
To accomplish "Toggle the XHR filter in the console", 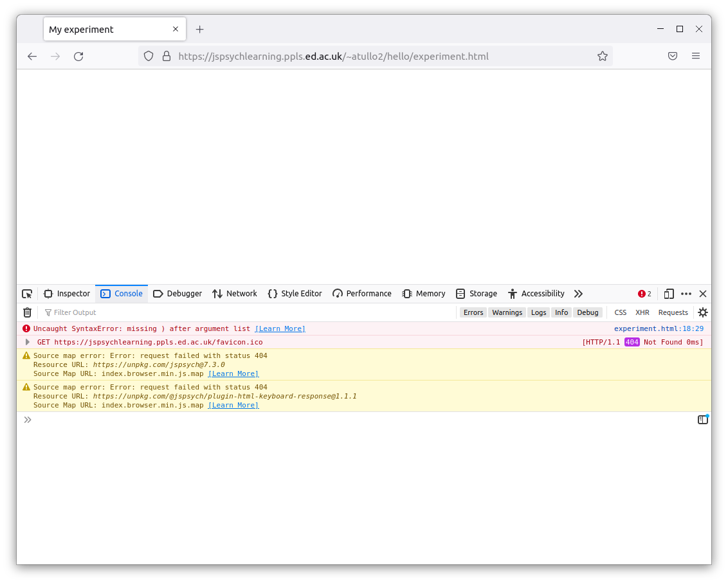I will (642, 312).
